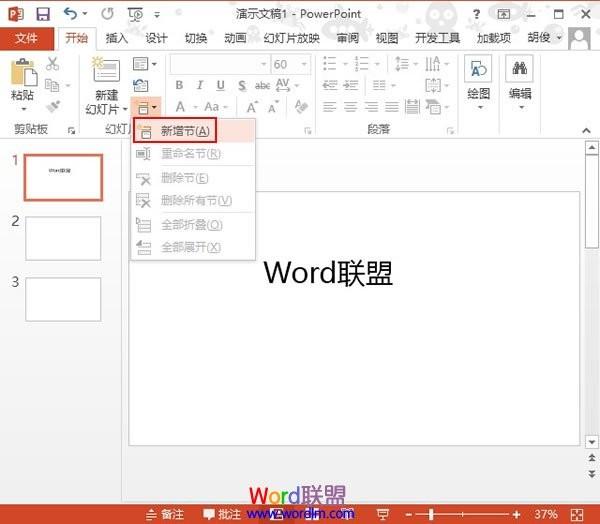
Task: Switch to the 切换 tab
Action: point(196,38)
